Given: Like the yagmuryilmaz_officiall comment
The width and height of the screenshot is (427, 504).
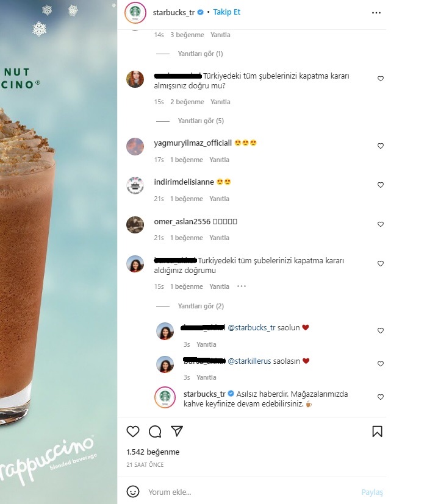Looking at the screenshot, I should tap(381, 146).
